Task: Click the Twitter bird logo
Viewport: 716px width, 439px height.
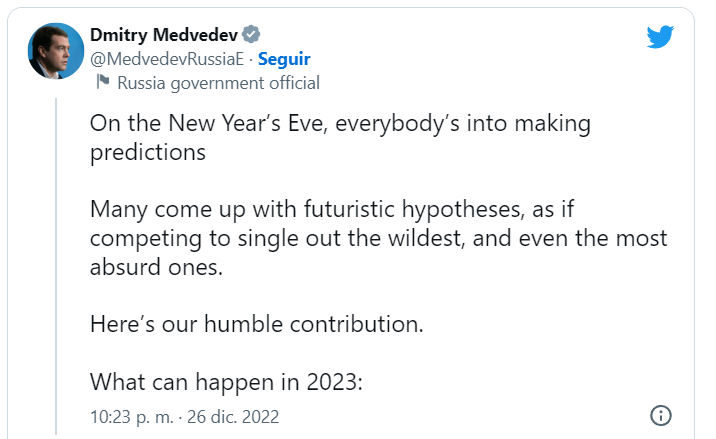Action: point(660,37)
